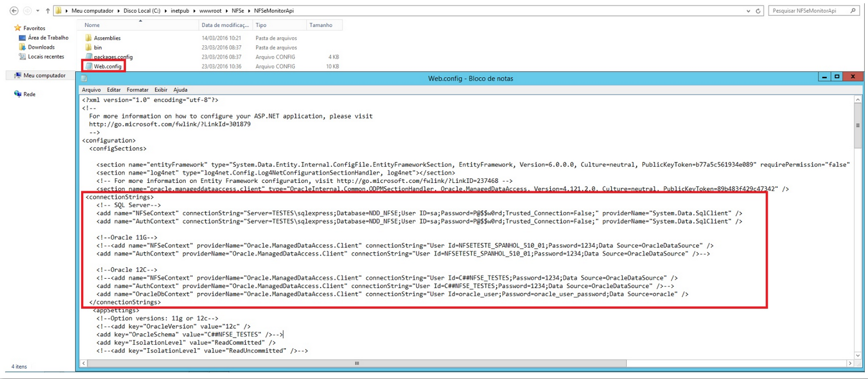Open Downloads in navigation pane
868x379 pixels.
pyautogui.click(x=41, y=47)
